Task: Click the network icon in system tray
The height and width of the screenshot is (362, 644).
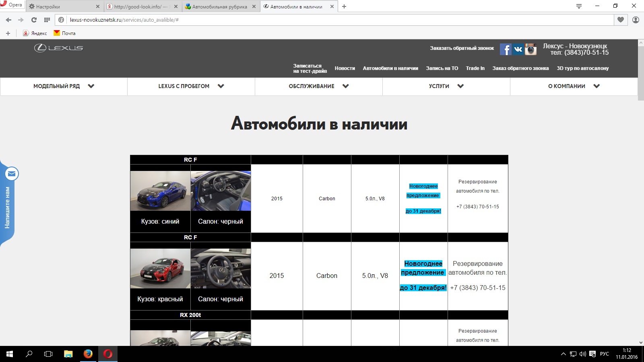Action: (573, 354)
